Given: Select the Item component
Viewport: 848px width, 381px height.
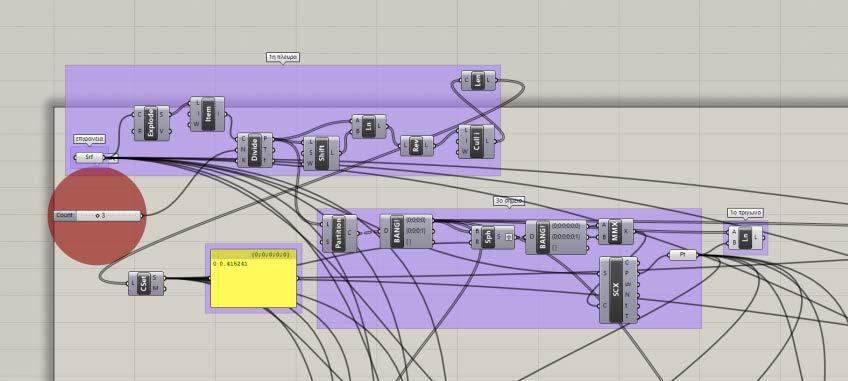Looking at the screenshot, I should point(207,114).
